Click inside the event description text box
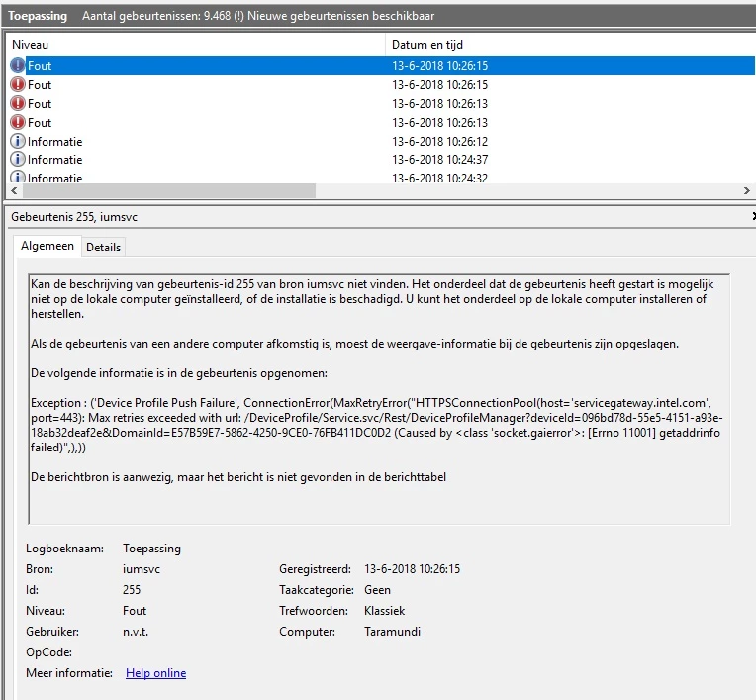The width and height of the screenshot is (756, 700). [x=379, y=398]
